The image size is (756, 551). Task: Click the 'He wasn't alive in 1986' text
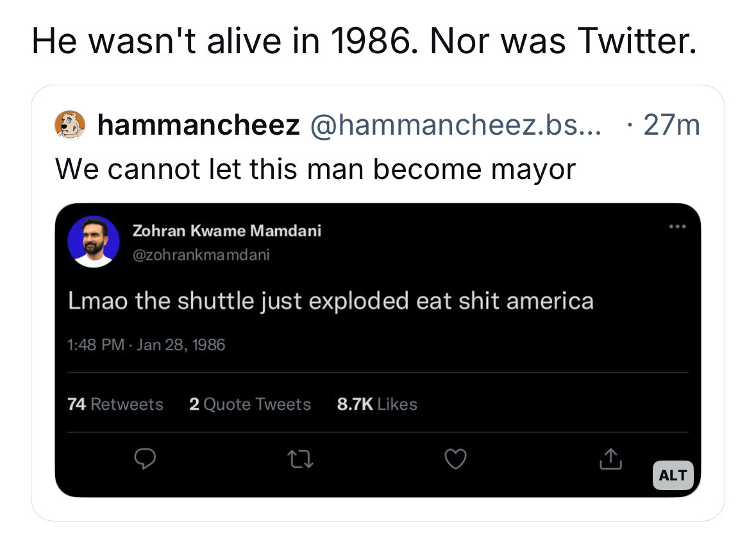point(364,42)
